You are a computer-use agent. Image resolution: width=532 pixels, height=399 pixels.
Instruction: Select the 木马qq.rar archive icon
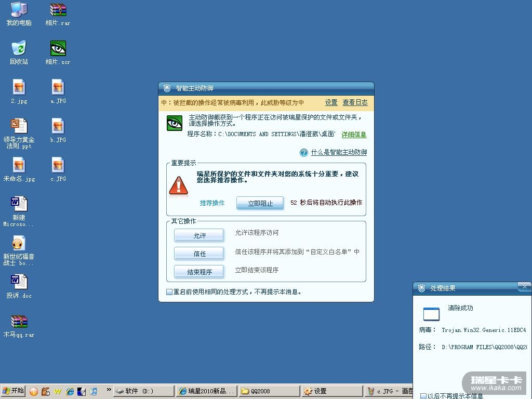point(19,326)
